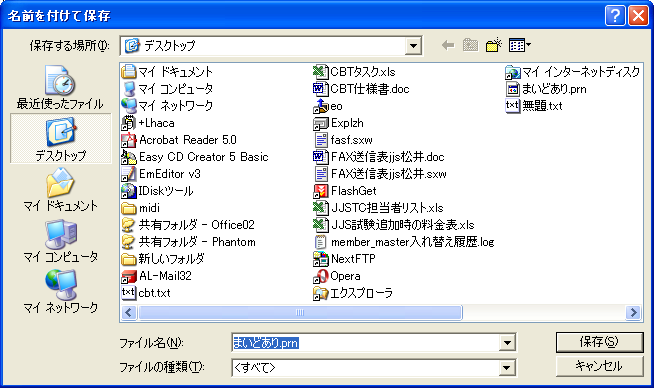
Task: Select the マイ コンピュータ icon in file list
Action: point(129,89)
